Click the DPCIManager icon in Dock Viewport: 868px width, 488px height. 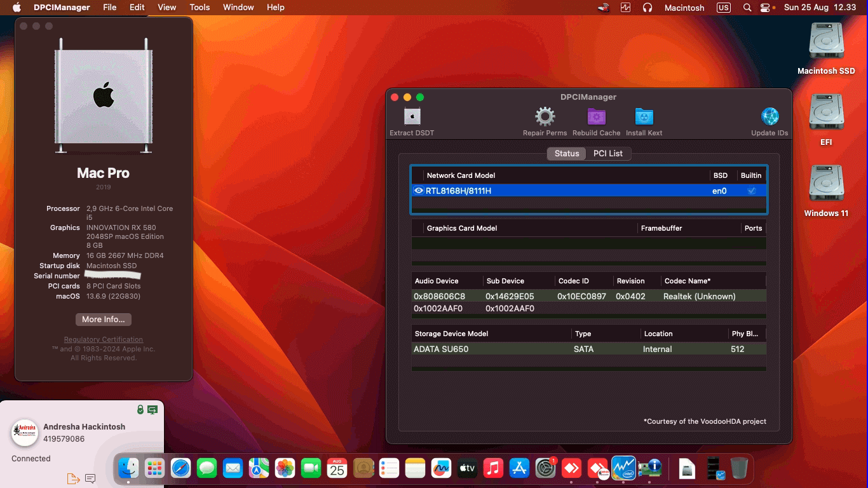649,469
